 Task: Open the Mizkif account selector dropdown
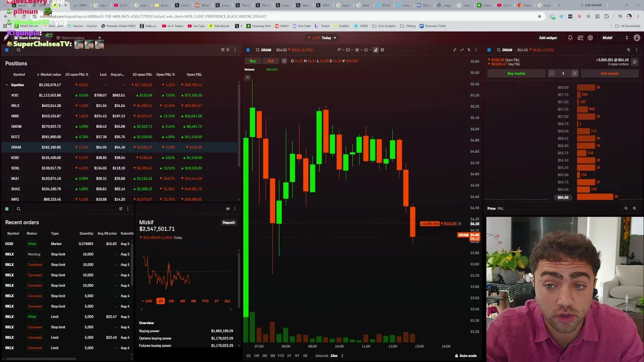tap(614, 38)
